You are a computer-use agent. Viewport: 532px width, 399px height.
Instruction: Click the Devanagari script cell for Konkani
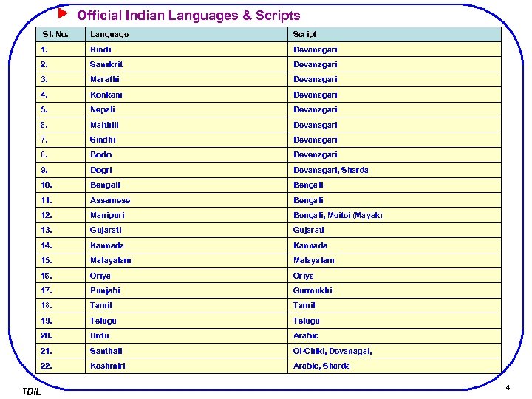(395, 95)
